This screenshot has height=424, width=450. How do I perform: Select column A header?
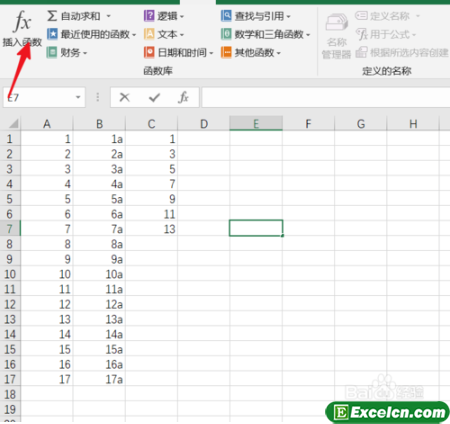[x=47, y=124]
